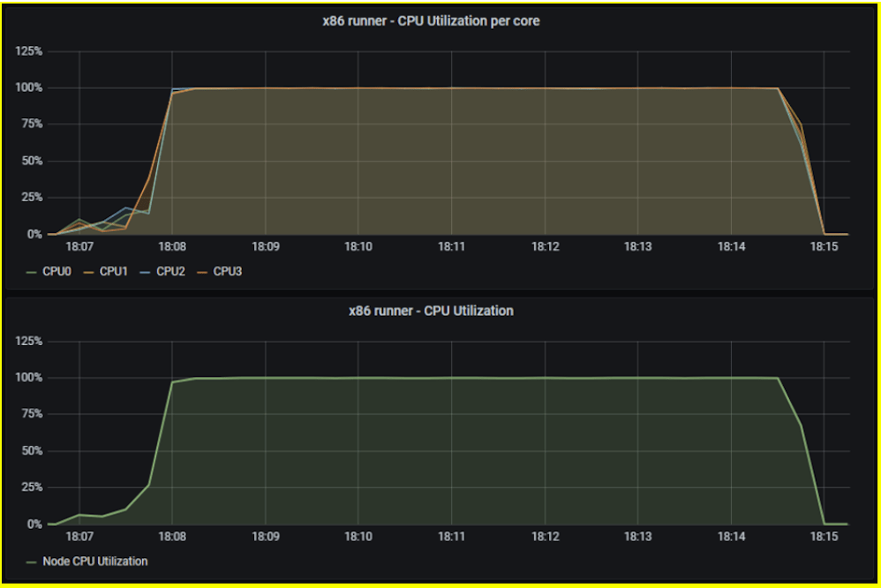The height and width of the screenshot is (588, 881).
Task: Click the Node CPU Utilization color swatch
Action: (30, 561)
